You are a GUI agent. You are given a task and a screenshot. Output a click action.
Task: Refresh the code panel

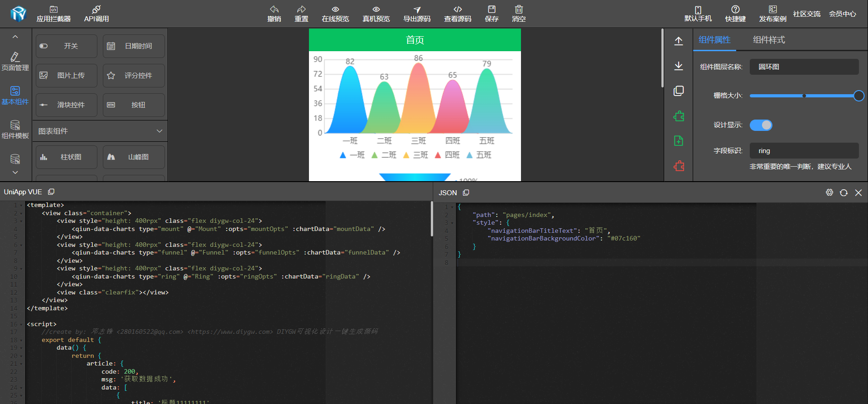pyautogui.click(x=844, y=192)
